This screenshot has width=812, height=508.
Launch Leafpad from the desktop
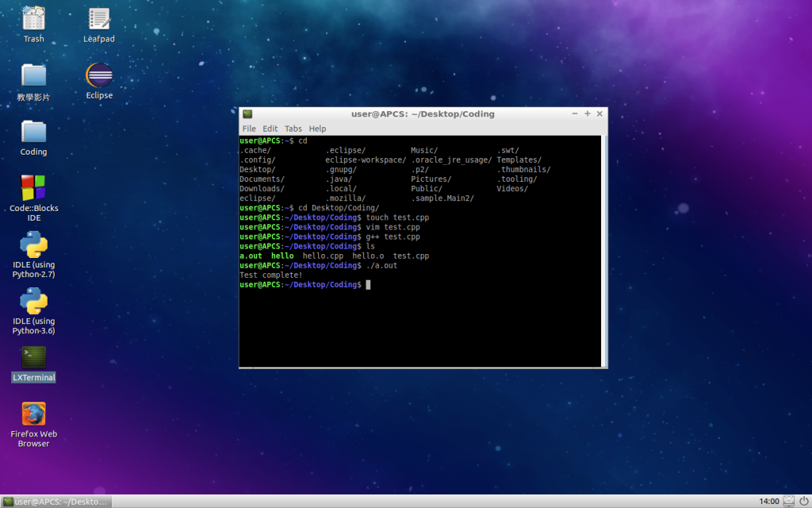coord(99,19)
